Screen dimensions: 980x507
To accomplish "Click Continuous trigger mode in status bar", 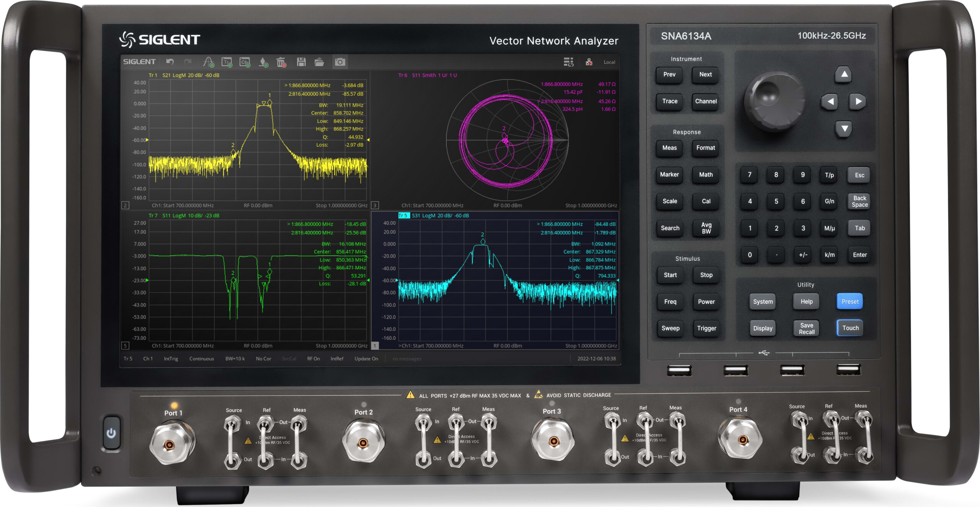I will point(201,359).
